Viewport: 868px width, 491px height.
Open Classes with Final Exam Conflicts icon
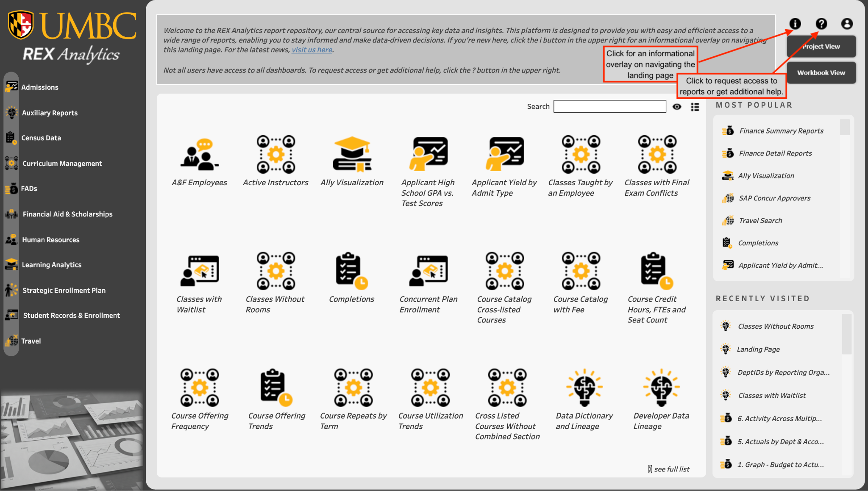657,154
